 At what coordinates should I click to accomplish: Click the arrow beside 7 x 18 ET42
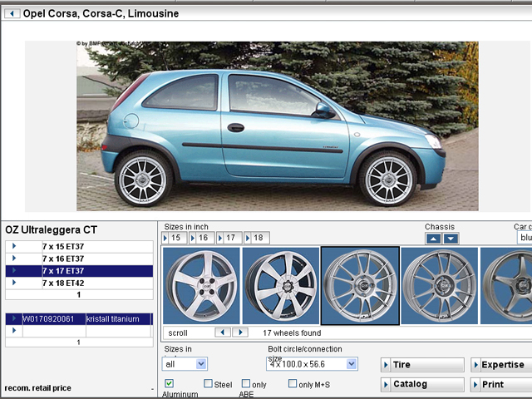coord(14,283)
